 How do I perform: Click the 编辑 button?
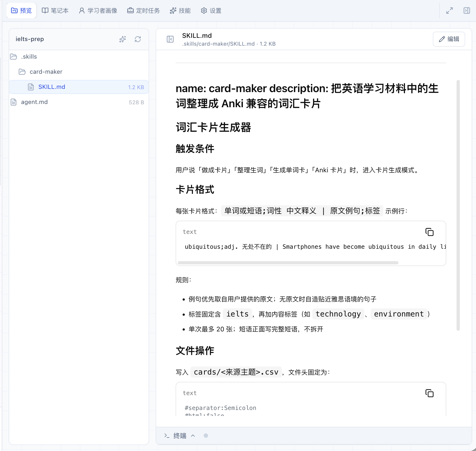449,39
